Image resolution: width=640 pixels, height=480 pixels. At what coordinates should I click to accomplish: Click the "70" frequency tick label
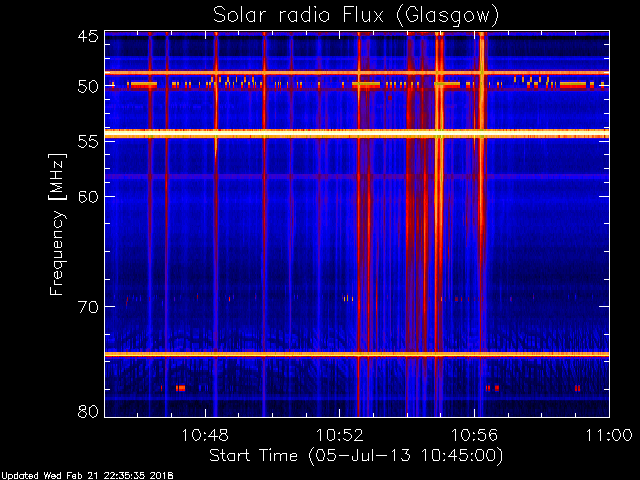pyautogui.click(x=88, y=307)
